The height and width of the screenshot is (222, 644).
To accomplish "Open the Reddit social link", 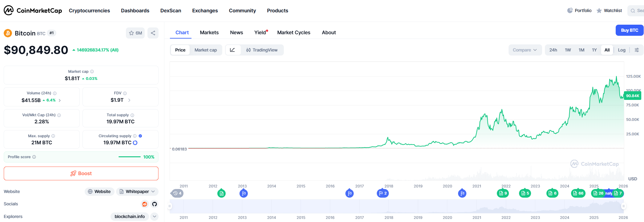I will pyautogui.click(x=145, y=204).
